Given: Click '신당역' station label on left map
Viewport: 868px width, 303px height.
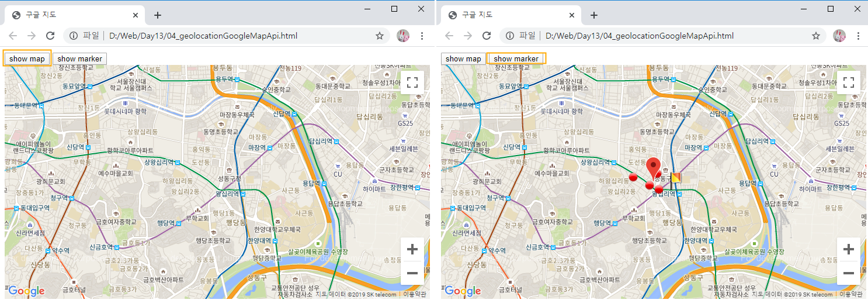Looking at the screenshot, I should pyautogui.click(x=76, y=147).
